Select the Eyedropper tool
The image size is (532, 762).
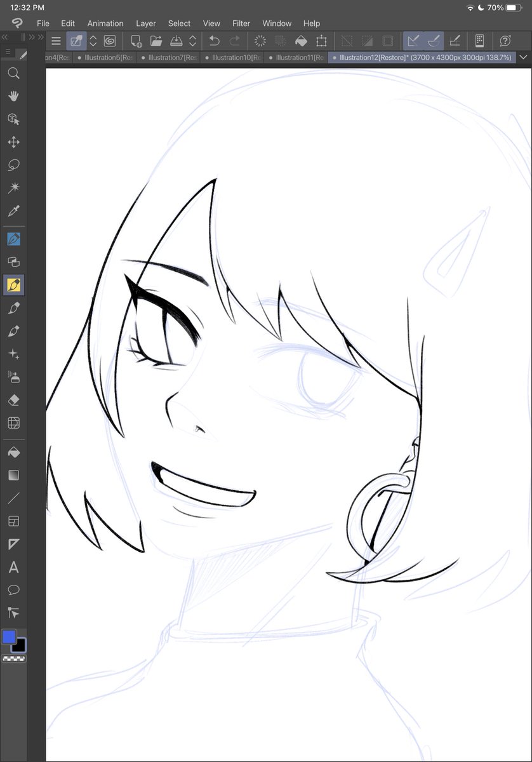coord(13,211)
